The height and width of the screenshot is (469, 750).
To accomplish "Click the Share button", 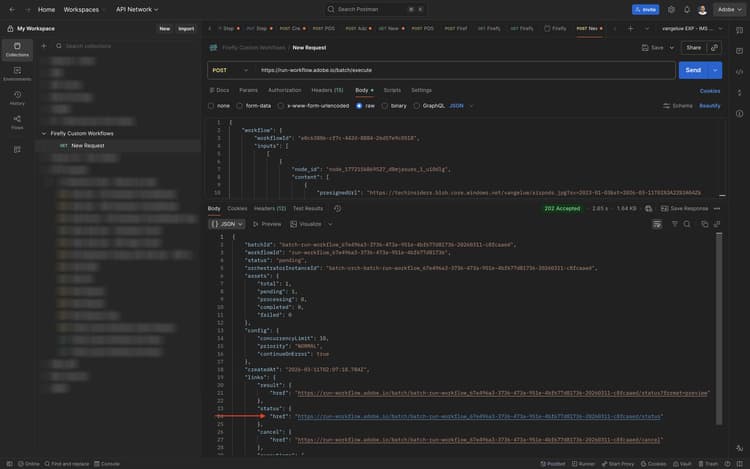I will (x=694, y=48).
